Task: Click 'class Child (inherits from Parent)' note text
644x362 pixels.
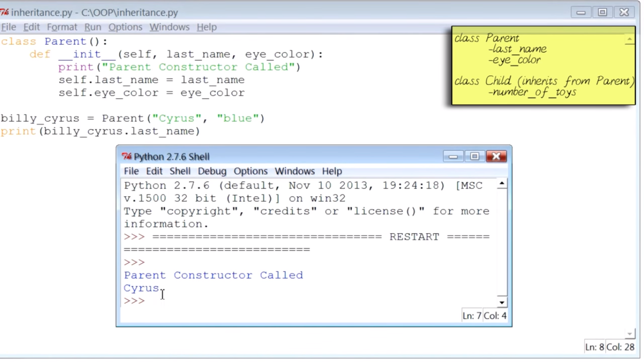Action: pyautogui.click(x=544, y=81)
